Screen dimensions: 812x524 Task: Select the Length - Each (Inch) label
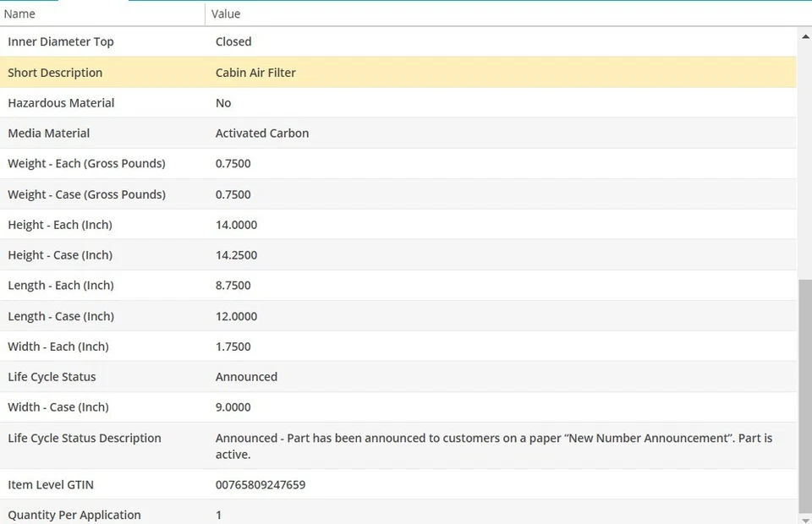[x=61, y=286]
